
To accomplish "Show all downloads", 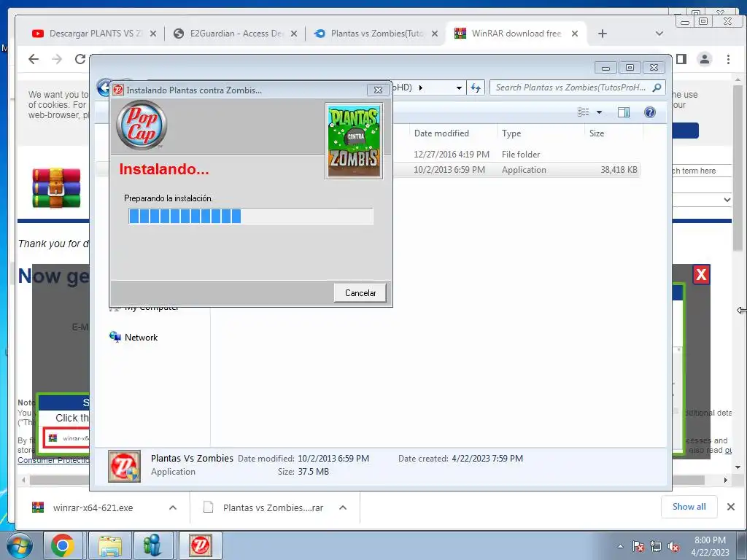I will pyautogui.click(x=689, y=507).
